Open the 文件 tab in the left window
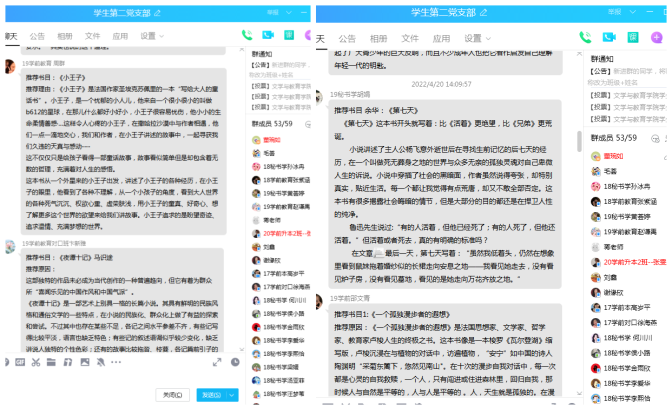 pos(92,35)
